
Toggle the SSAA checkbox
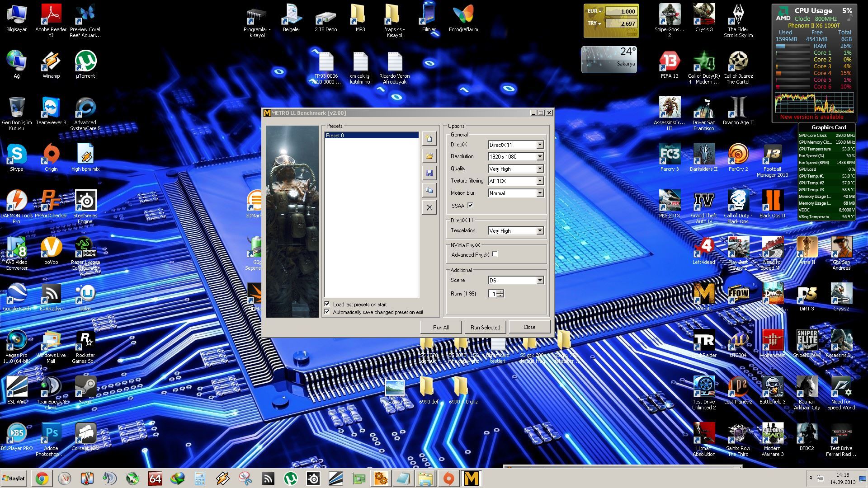470,206
